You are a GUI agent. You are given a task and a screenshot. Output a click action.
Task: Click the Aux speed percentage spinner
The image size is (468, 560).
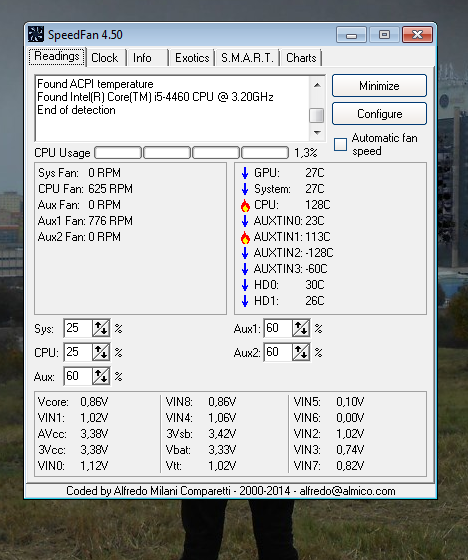pos(101,376)
